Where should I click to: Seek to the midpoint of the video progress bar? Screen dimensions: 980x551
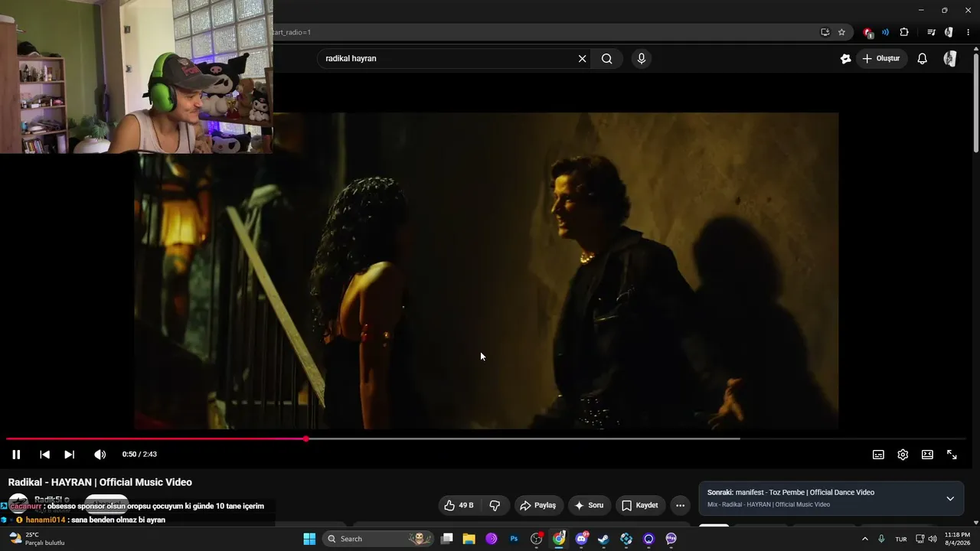click(486, 439)
